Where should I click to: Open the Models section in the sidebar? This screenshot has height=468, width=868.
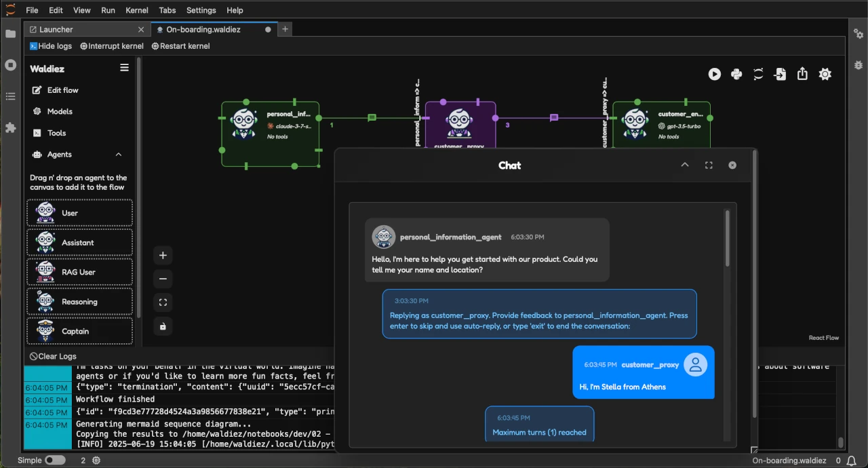point(60,111)
